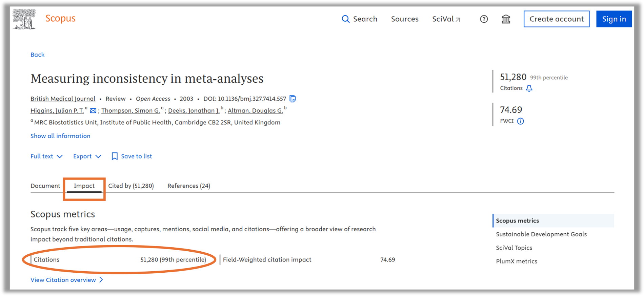This screenshot has height=296, width=644.
Task: Click the Create account button
Action: pyautogui.click(x=556, y=19)
